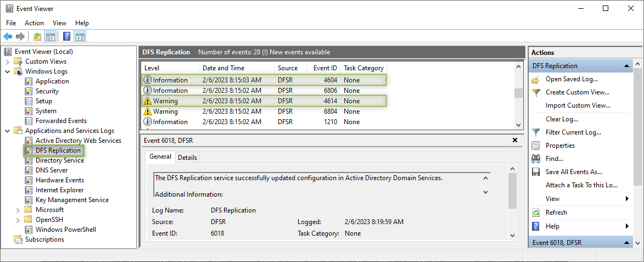The image size is (644, 262).
Task: Collapse the Windows Logs tree node
Action: 8,71
